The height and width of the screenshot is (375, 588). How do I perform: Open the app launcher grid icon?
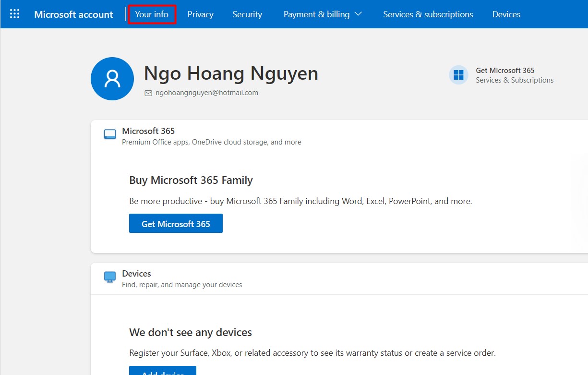click(15, 14)
